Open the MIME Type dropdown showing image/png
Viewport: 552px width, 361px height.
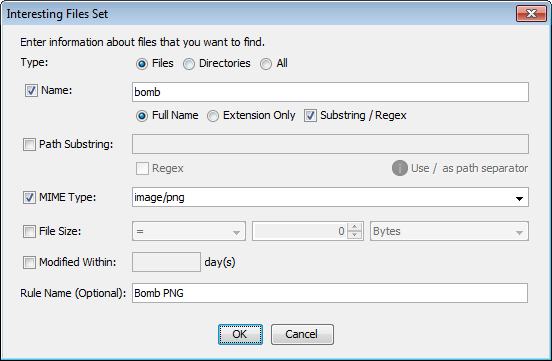point(330,197)
